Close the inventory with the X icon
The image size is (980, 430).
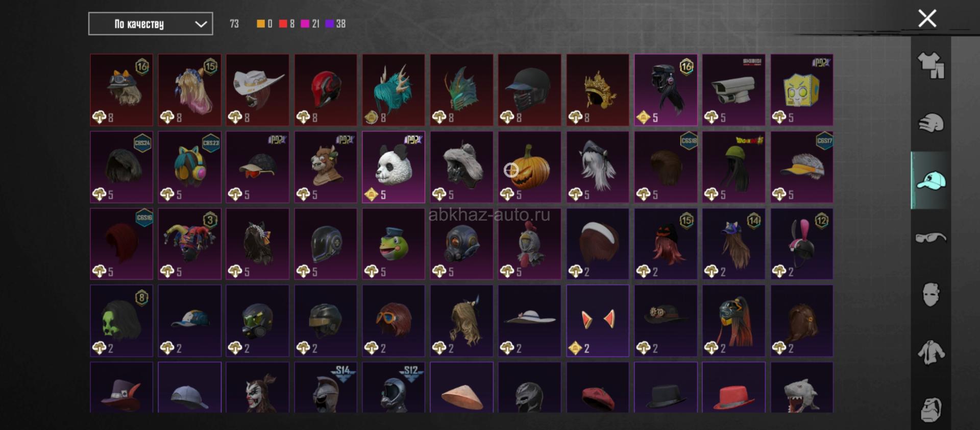927,18
